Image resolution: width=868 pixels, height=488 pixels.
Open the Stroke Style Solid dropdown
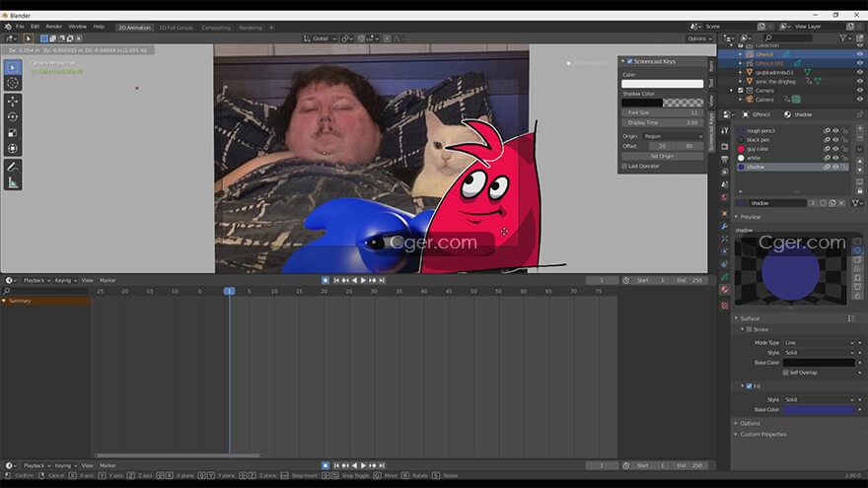819,353
